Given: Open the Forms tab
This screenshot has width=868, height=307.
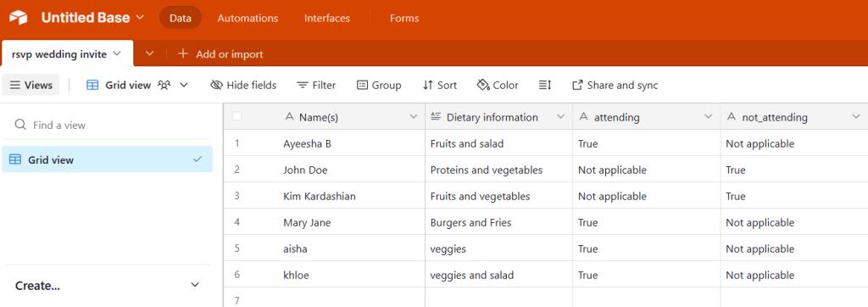Looking at the screenshot, I should pos(404,18).
